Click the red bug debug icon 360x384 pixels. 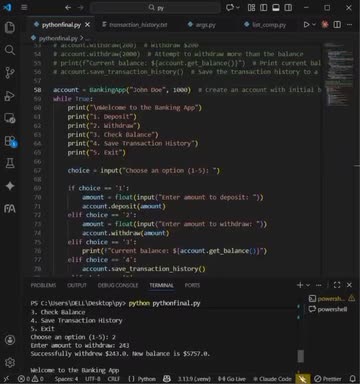tap(325, 25)
